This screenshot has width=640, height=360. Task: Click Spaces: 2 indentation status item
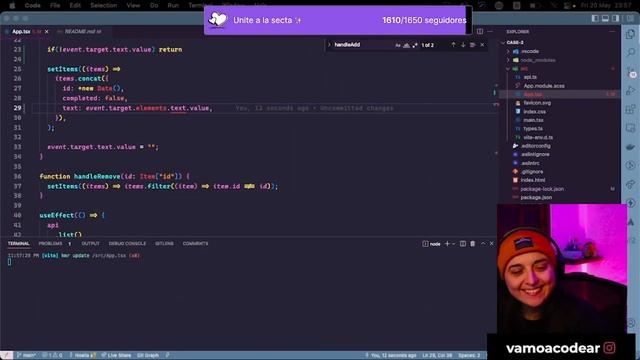click(469, 355)
